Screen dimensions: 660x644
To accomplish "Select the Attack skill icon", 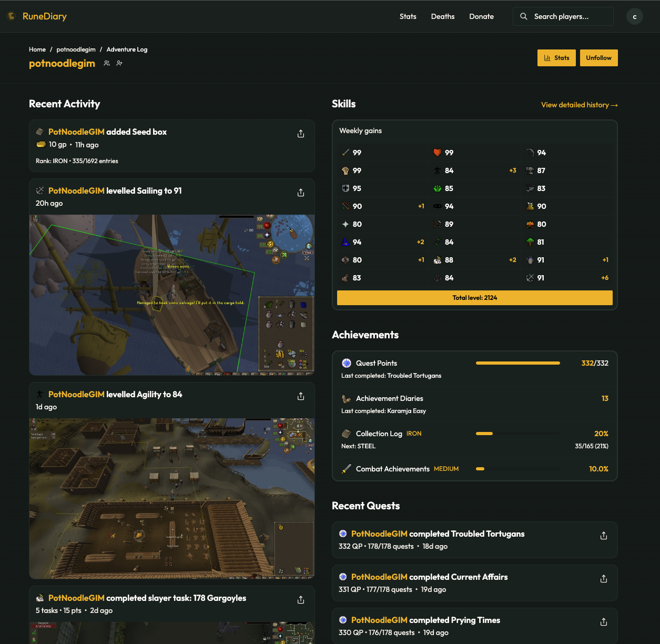I will 346,153.
